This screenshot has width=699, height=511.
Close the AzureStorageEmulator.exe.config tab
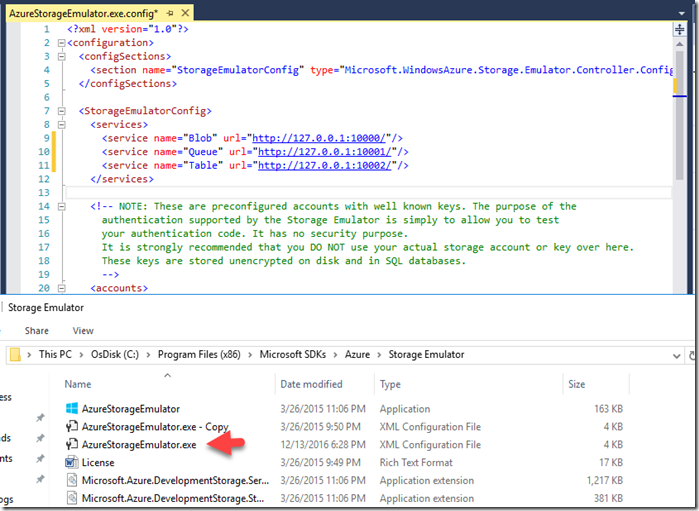click(185, 13)
